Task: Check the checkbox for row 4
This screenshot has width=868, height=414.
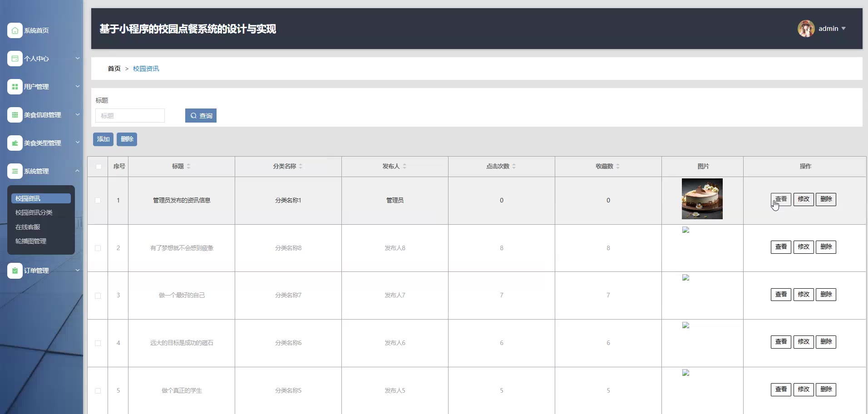Action: coord(98,343)
